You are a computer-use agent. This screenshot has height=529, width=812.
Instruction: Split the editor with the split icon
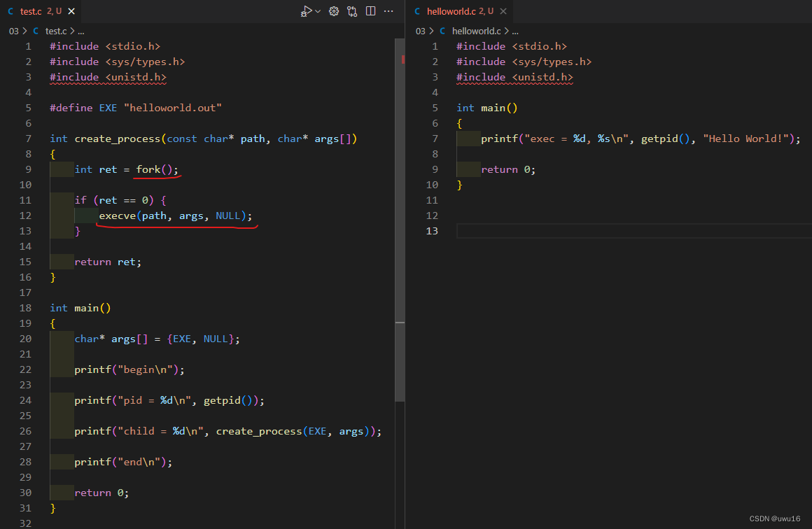(370, 11)
